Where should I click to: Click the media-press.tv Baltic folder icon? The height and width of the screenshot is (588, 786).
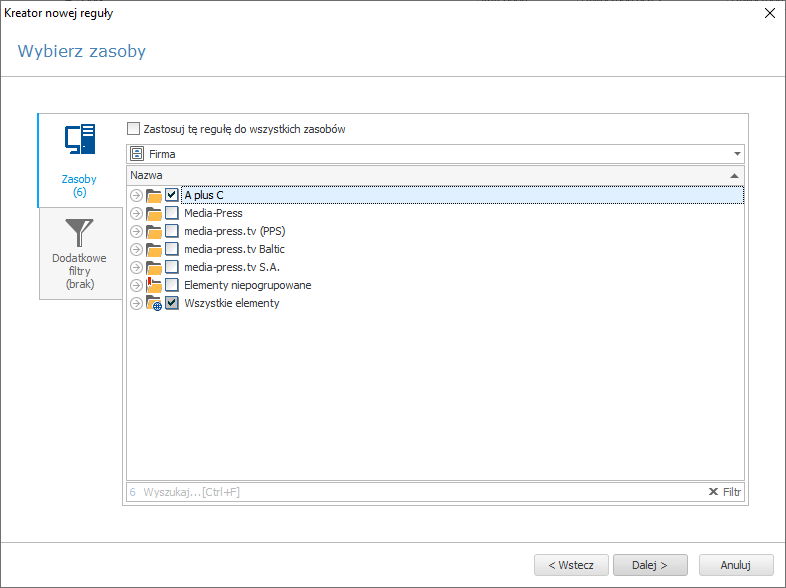coord(154,250)
